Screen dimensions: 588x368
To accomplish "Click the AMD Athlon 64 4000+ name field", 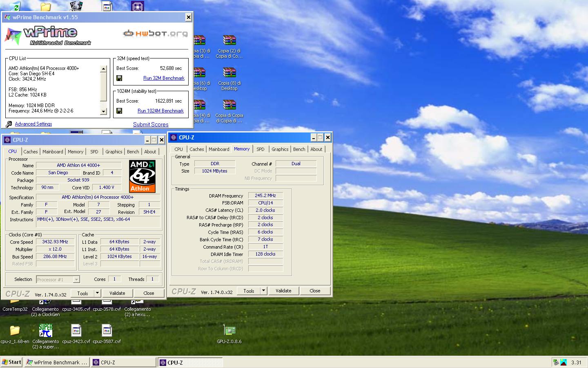I will (78, 165).
